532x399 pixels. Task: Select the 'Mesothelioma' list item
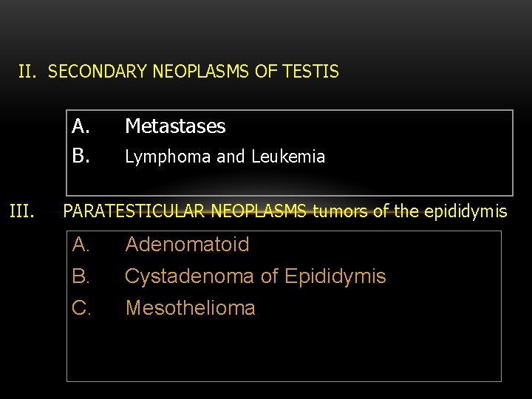click(x=191, y=307)
